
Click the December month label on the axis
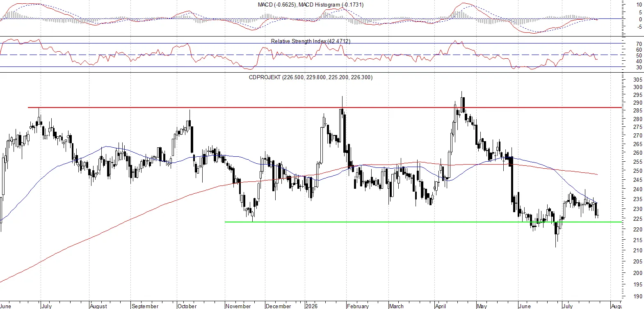[278, 306]
